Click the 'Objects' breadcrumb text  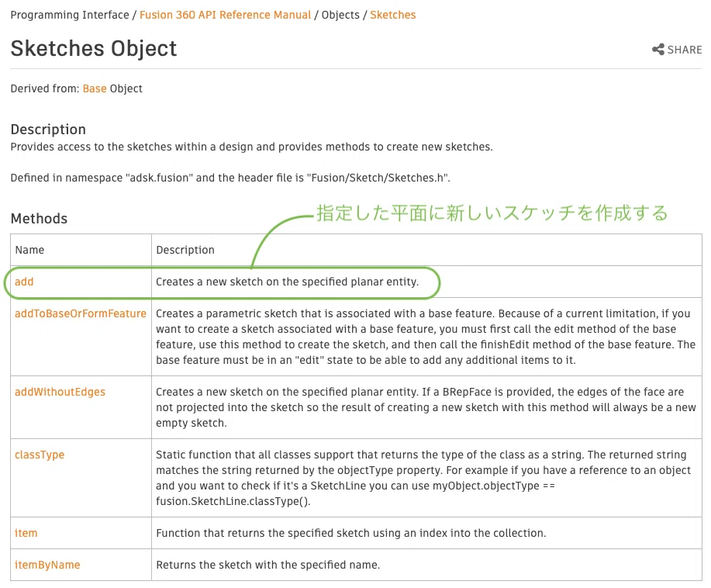click(x=340, y=15)
